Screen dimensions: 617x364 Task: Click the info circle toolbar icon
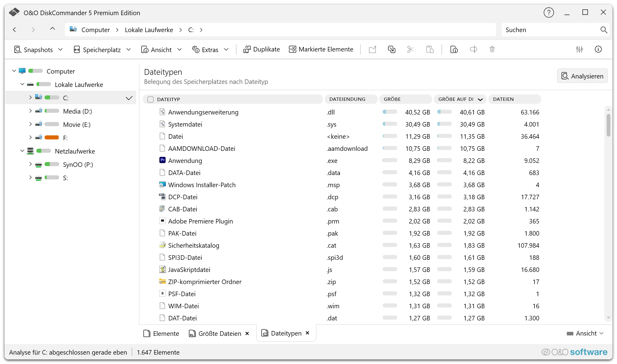pos(598,49)
